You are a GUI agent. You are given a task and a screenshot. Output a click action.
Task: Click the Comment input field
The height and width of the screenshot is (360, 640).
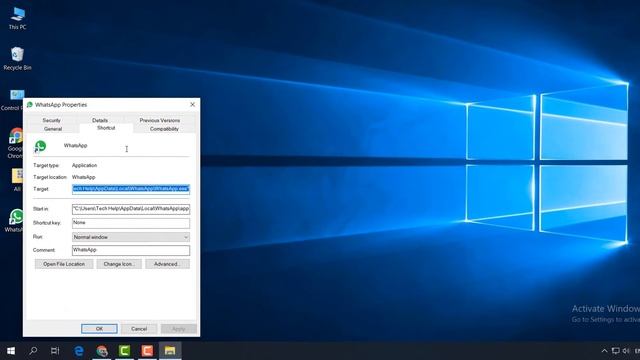[x=131, y=250]
